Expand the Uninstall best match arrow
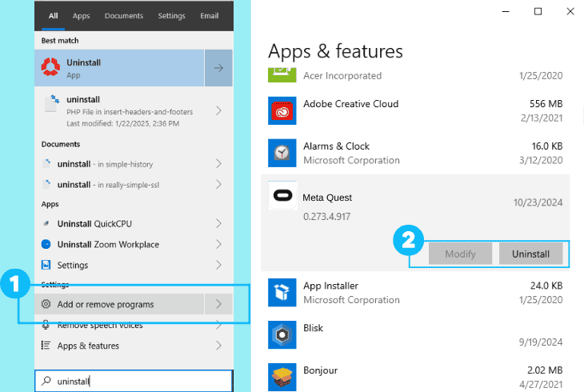 coord(218,68)
